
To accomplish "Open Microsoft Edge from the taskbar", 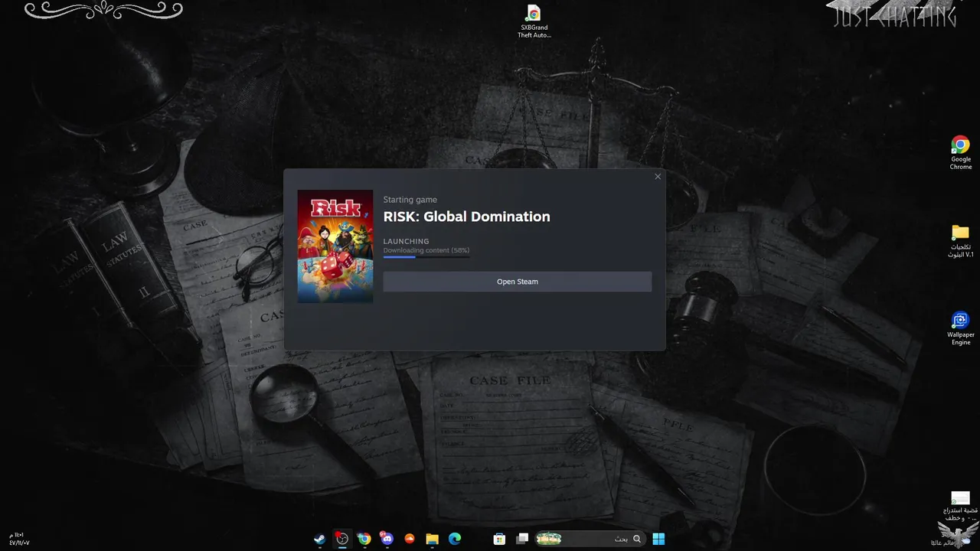I will (454, 539).
